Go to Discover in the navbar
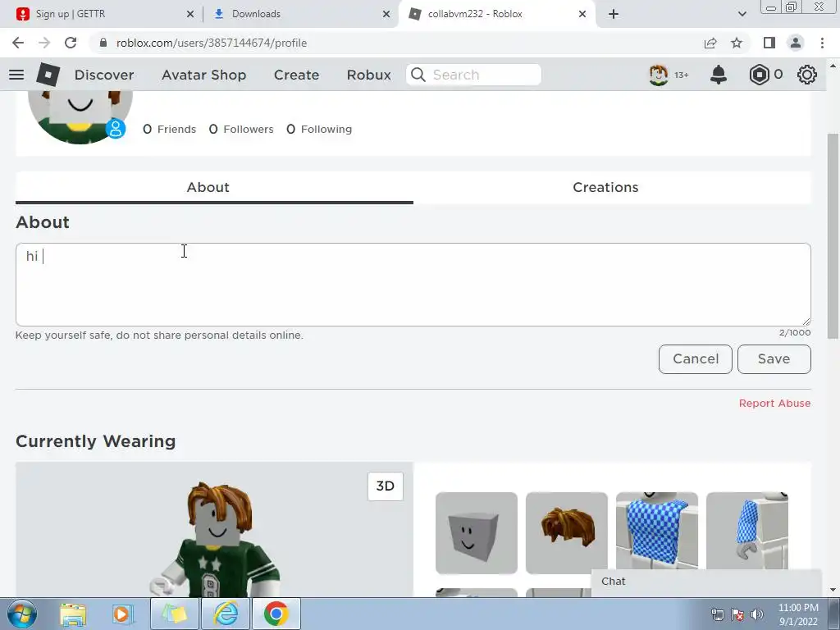Viewport: 840px width, 630px height. coord(104,75)
